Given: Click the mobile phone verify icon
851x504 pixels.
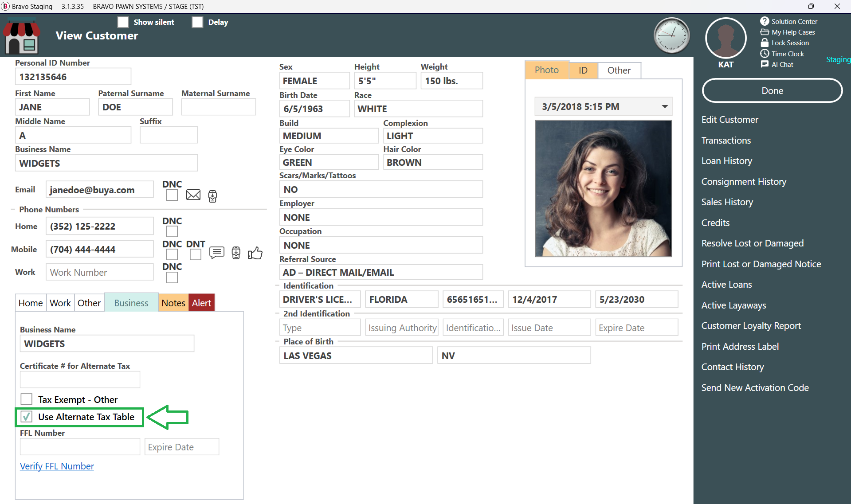Looking at the screenshot, I should pyautogui.click(x=236, y=253).
